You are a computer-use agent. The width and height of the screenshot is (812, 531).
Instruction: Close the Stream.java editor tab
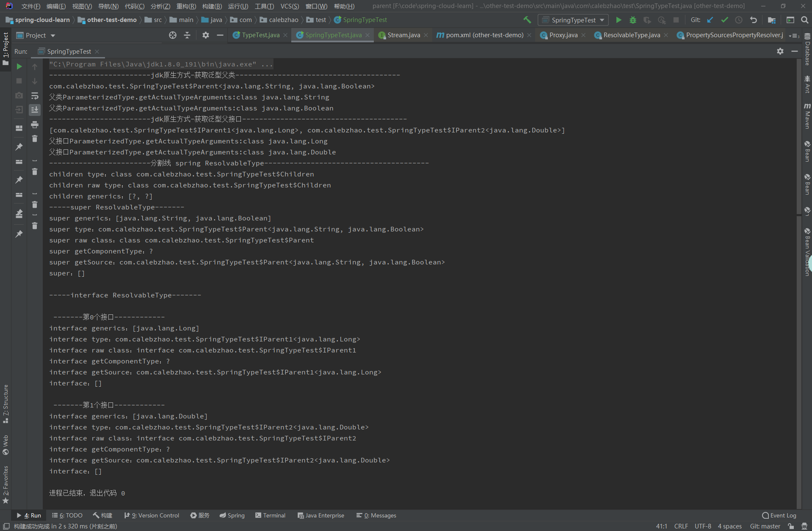point(426,35)
